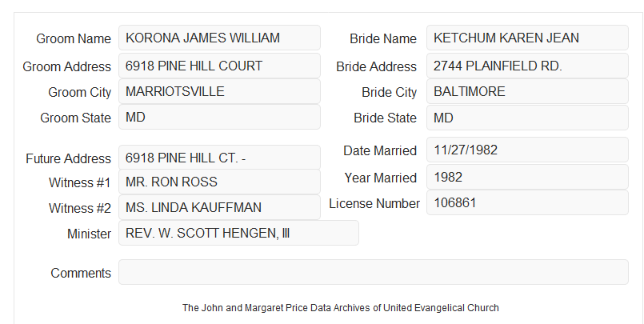Viewport: 644px width, 324px height.
Task: Focus the Future Address field
Action: click(x=219, y=158)
